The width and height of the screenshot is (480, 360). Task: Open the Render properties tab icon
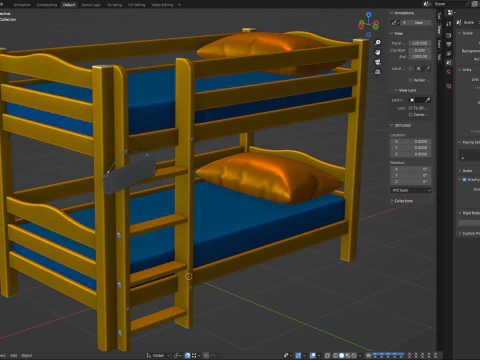449,35
